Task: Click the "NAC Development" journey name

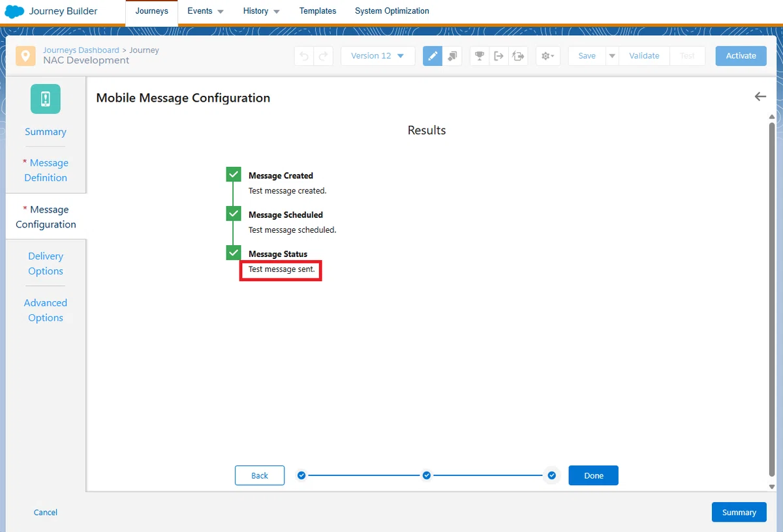Action: pos(86,61)
